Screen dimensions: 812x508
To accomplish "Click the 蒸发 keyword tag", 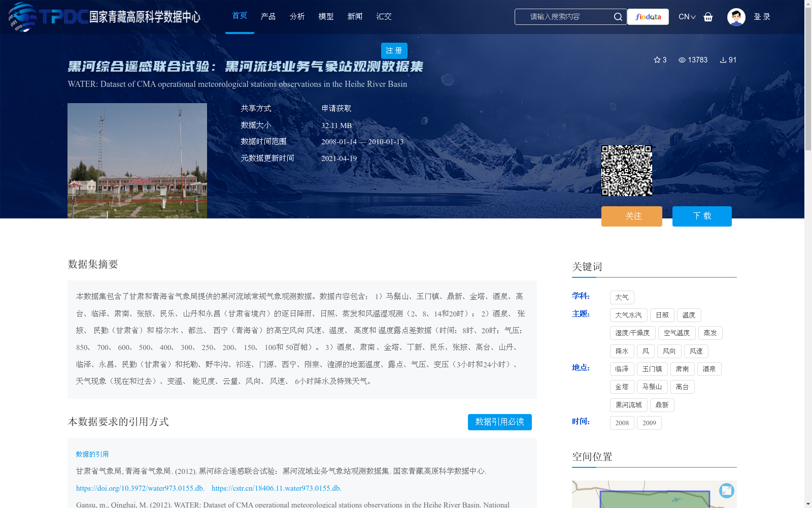I will (x=710, y=333).
